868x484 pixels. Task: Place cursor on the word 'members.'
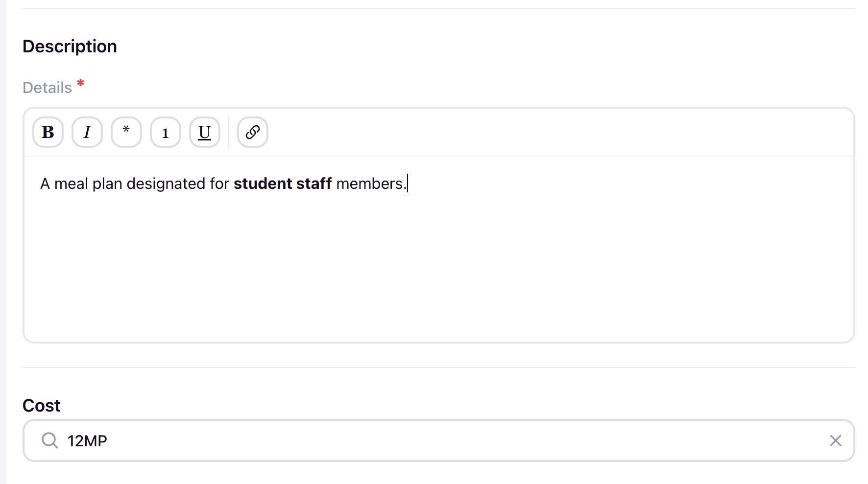[371, 184]
